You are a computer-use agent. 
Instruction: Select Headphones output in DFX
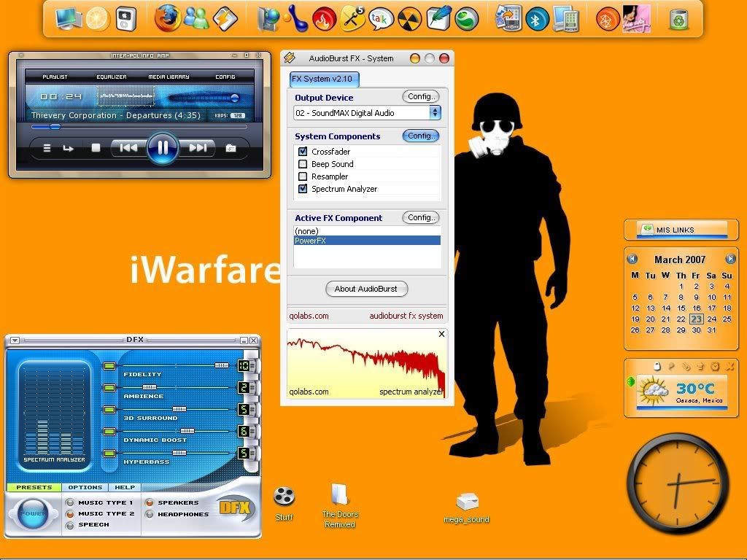tap(150, 514)
